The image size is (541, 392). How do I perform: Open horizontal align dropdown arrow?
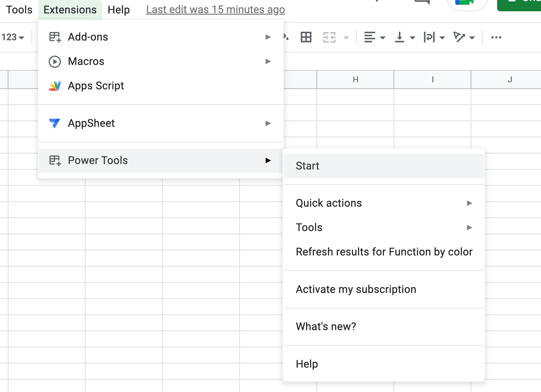pyautogui.click(x=383, y=38)
